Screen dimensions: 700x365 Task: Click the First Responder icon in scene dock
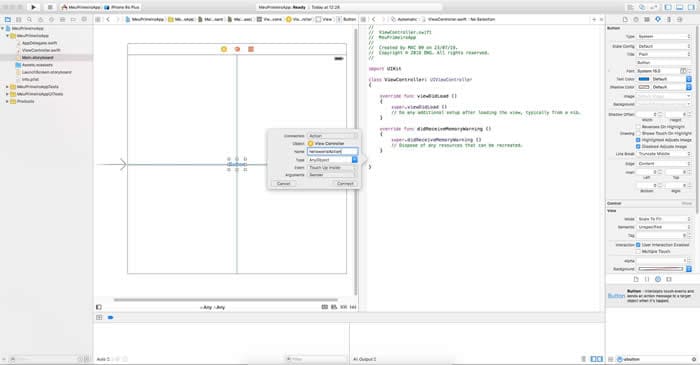pos(237,49)
